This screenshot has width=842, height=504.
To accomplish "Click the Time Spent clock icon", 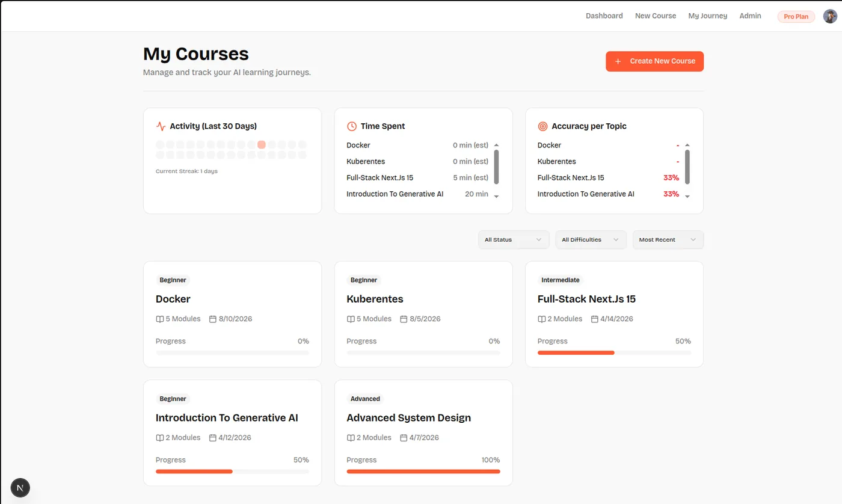I will (352, 126).
